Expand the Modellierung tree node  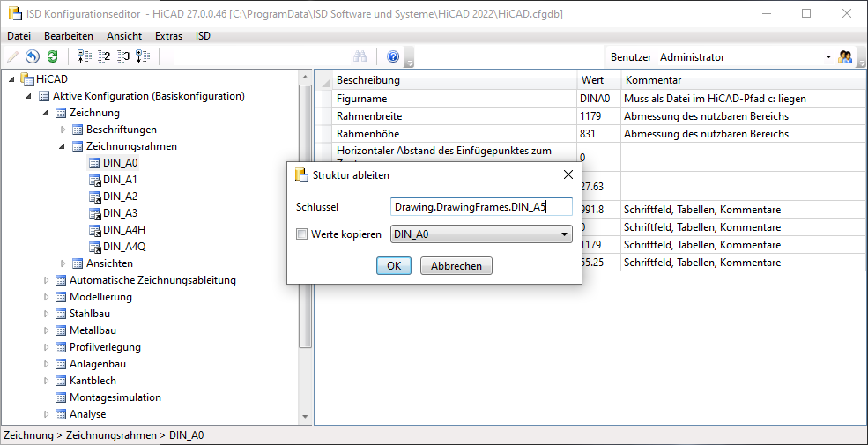point(46,297)
